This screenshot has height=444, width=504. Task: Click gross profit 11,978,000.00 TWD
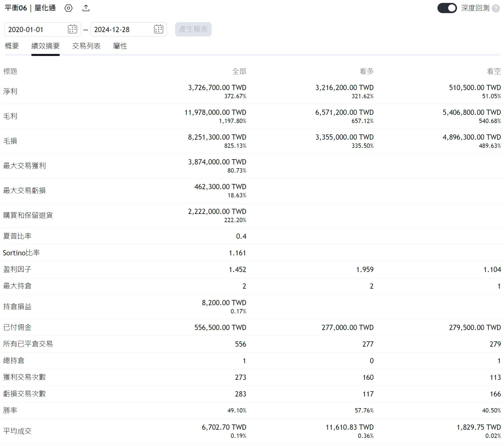click(215, 112)
